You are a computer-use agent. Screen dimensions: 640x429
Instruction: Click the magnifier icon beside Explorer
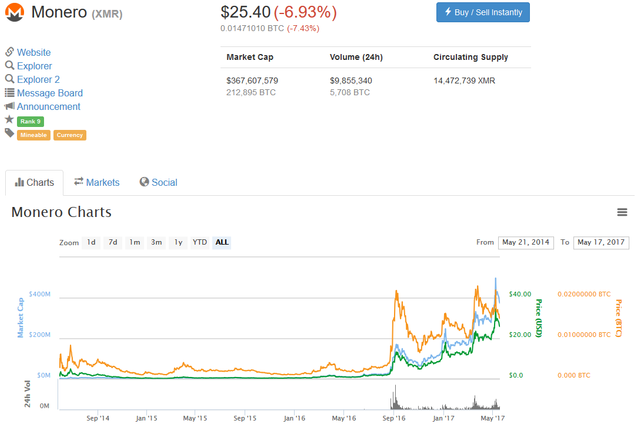pyautogui.click(x=9, y=65)
